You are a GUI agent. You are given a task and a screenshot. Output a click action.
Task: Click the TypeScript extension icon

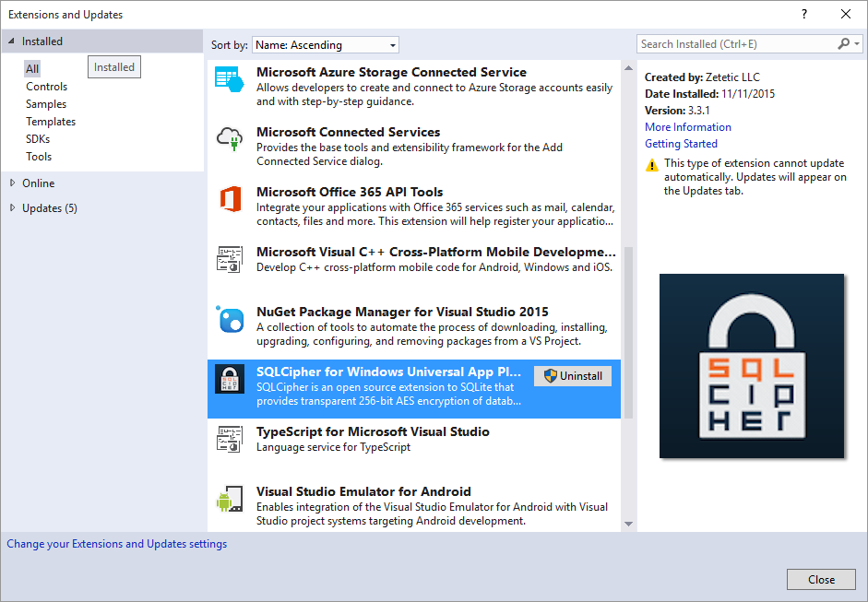[230, 439]
